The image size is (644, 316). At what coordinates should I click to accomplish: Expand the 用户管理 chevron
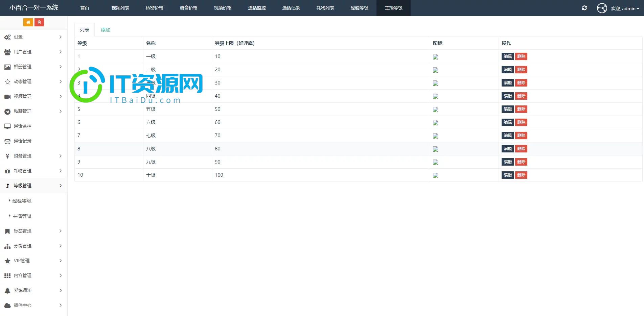coord(61,52)
